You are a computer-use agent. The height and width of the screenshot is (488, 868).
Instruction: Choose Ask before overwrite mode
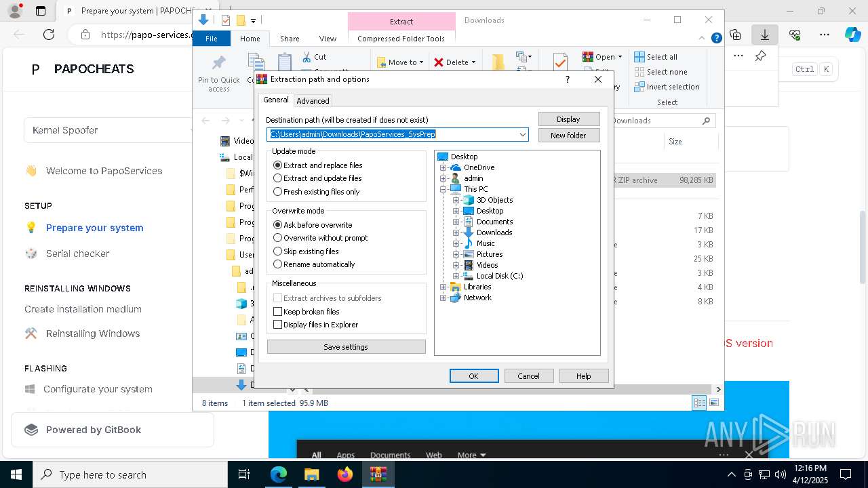pos(312,225)
